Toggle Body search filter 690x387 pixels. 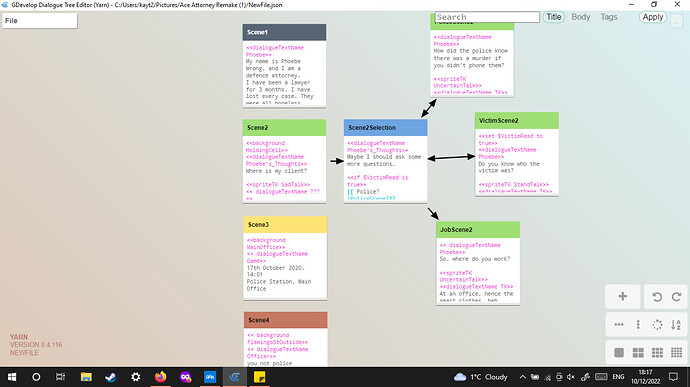(x=580, y=17)
